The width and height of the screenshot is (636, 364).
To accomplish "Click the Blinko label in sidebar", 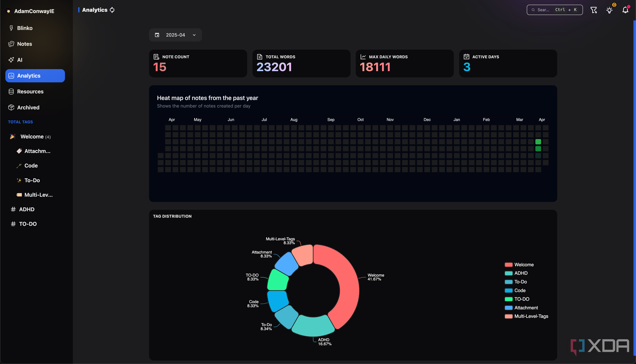I will [25, 28].
